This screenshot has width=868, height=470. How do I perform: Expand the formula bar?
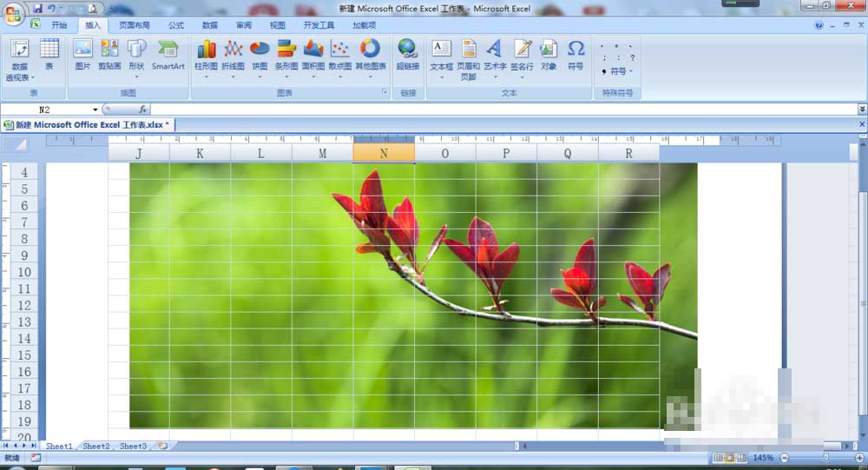(862, 109)
